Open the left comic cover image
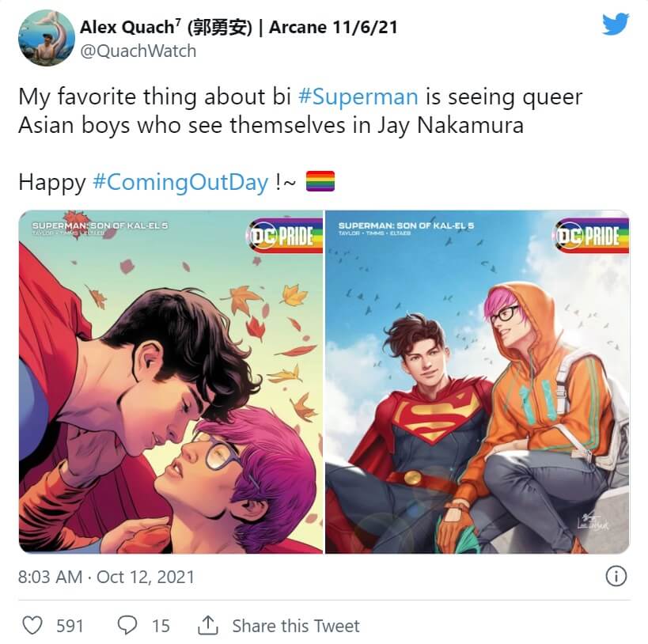648x644 pixels. click(171, 382)
